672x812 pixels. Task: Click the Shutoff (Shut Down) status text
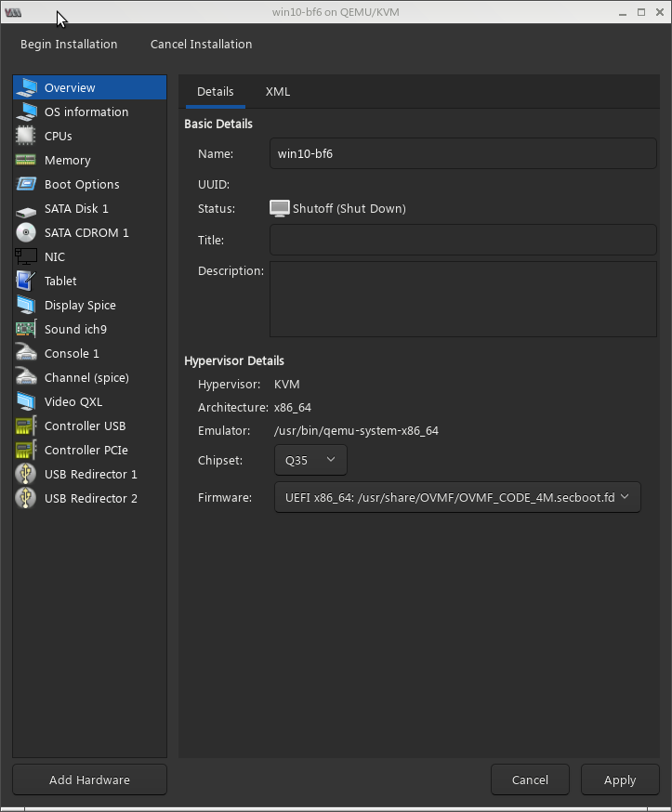click(349, 209)
